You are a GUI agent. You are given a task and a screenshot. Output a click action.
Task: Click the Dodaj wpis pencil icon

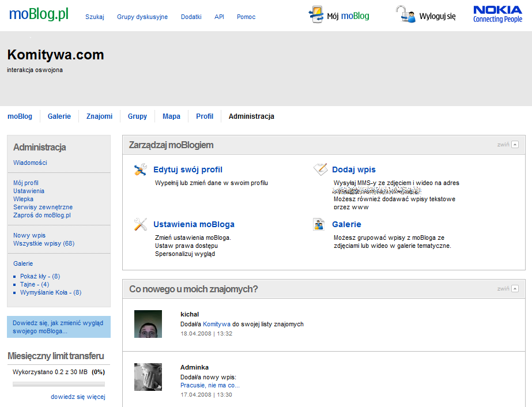pos(320,169)
